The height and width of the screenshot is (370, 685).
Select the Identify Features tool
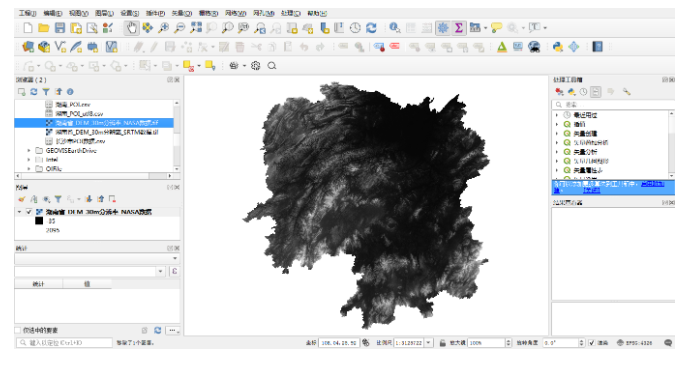tap(395, 28)
